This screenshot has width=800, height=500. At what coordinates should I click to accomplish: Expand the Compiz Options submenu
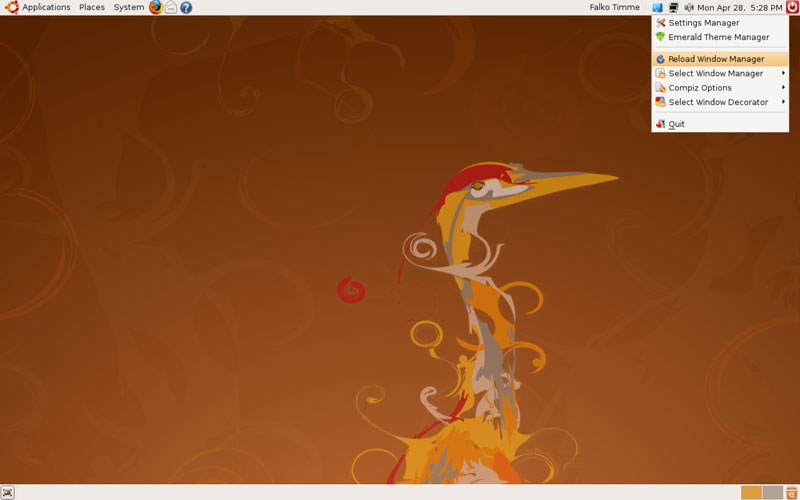(x=720, y=87)
